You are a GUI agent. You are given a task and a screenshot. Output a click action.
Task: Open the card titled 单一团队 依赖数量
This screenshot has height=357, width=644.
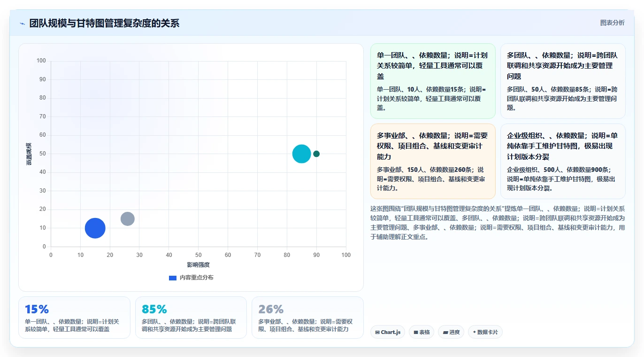[433, 81]
